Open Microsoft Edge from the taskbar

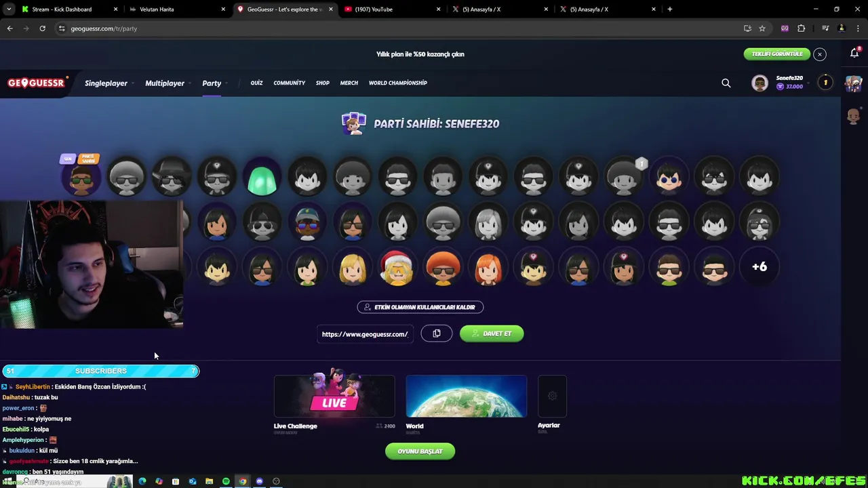click(x=142, y=481)
